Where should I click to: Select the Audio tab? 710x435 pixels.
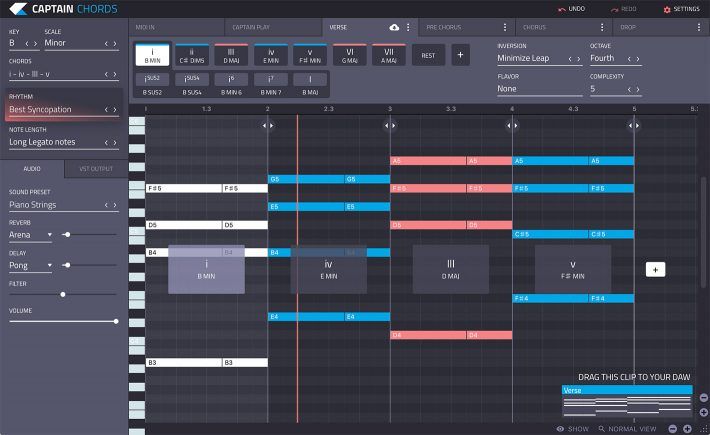(32, 169)
